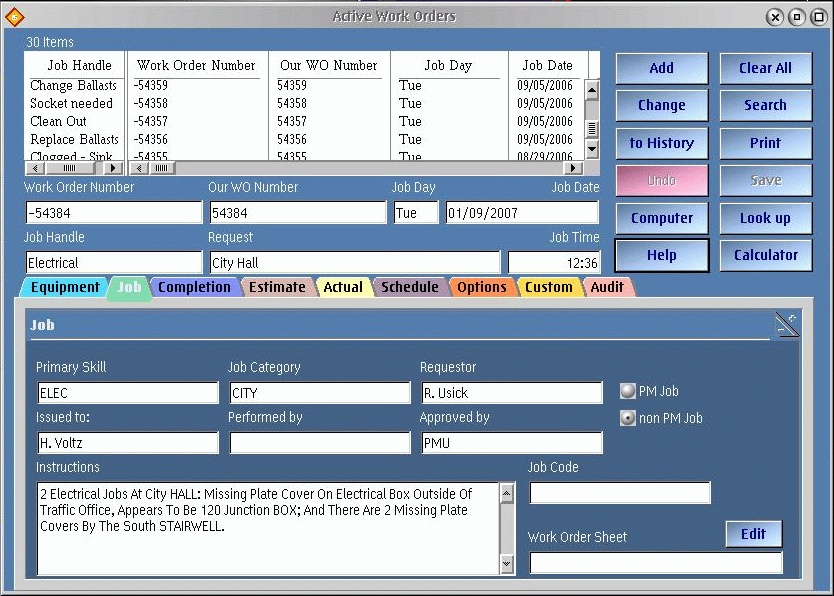The height and width of the screenshot is (596, 834).
Task: Select the Change Ballasts row
Action: click(x=73, y=86)
